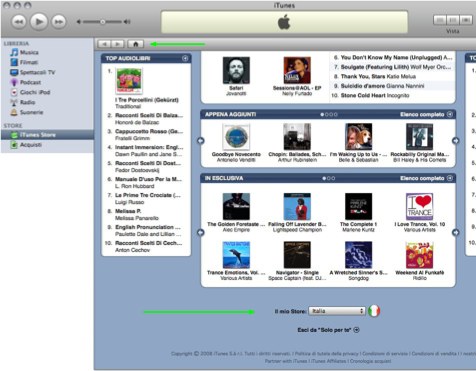Select iTunes Store in sidebar
The width and height of the screenshot is (476, 371).
(47, 135)
